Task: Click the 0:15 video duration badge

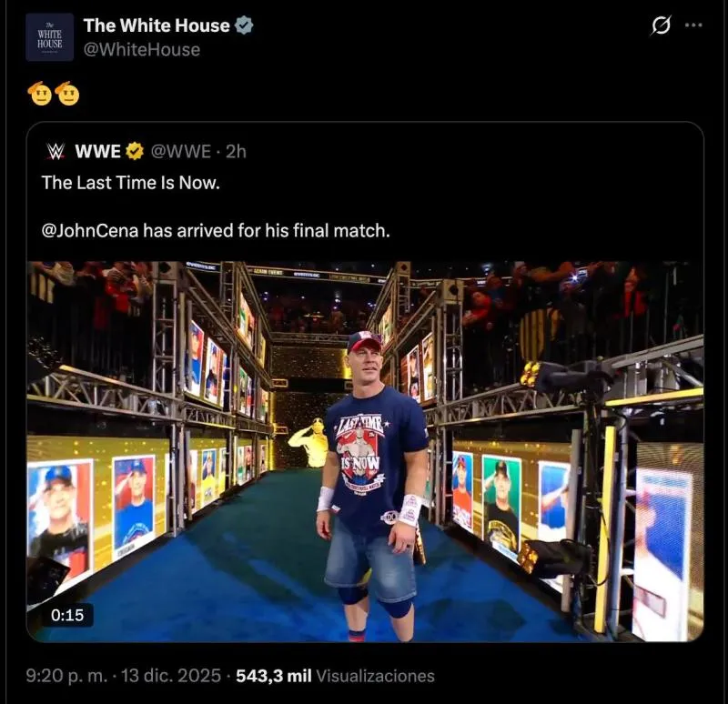Action: point(67,616)
